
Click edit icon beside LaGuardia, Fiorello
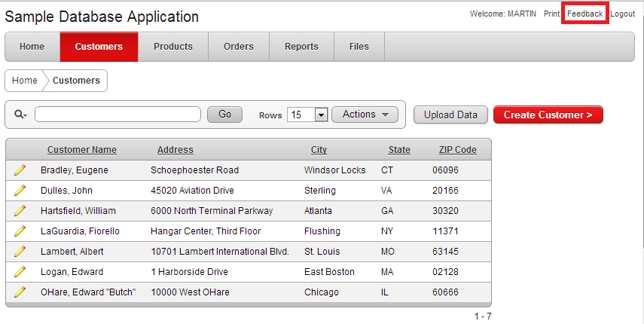point(20,231)
